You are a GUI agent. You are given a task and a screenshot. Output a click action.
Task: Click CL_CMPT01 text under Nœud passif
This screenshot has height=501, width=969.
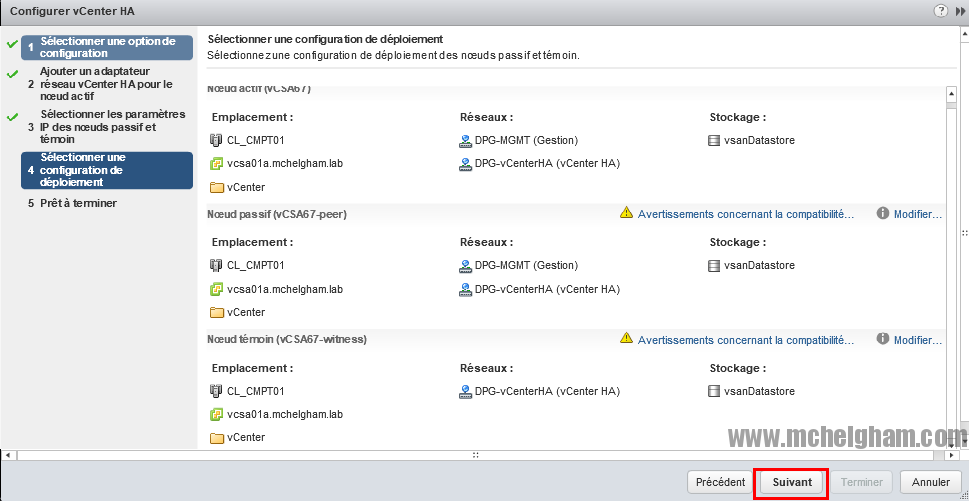pos(255,265)
